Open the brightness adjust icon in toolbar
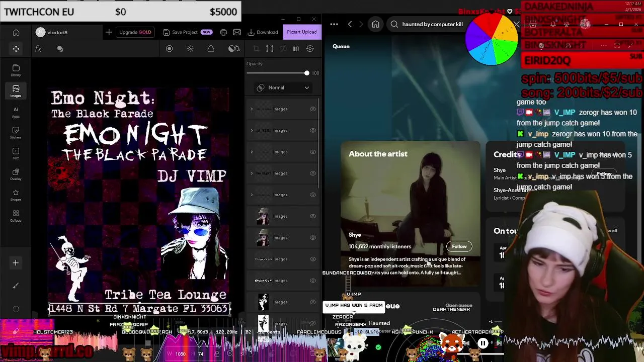This screenshot has height=362, width=644. click(190, 49)
